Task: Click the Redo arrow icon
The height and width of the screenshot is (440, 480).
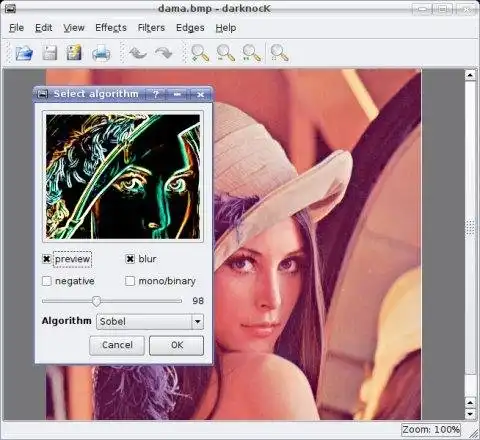Action: pyautogui.click(x=164, y=53)
